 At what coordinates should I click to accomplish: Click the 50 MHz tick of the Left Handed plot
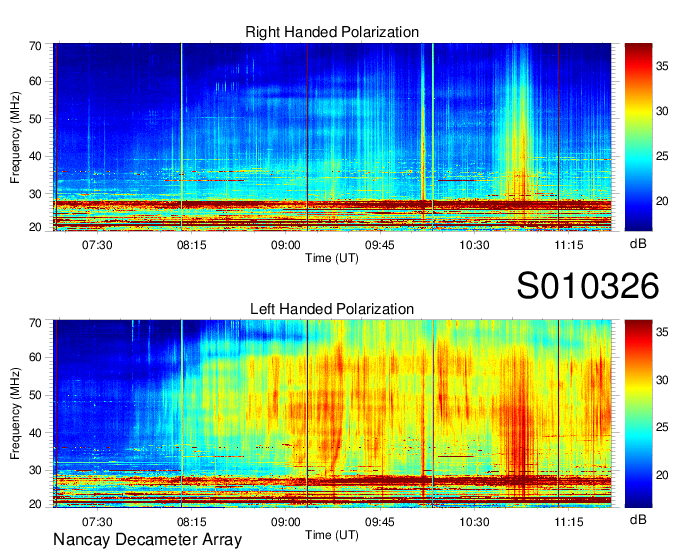[35, 395]
